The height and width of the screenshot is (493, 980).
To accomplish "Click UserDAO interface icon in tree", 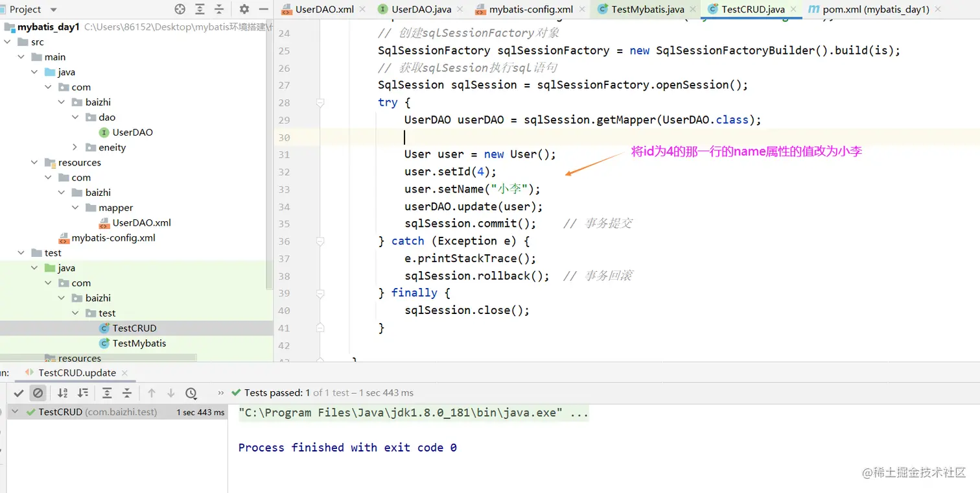I will [104, 132].
